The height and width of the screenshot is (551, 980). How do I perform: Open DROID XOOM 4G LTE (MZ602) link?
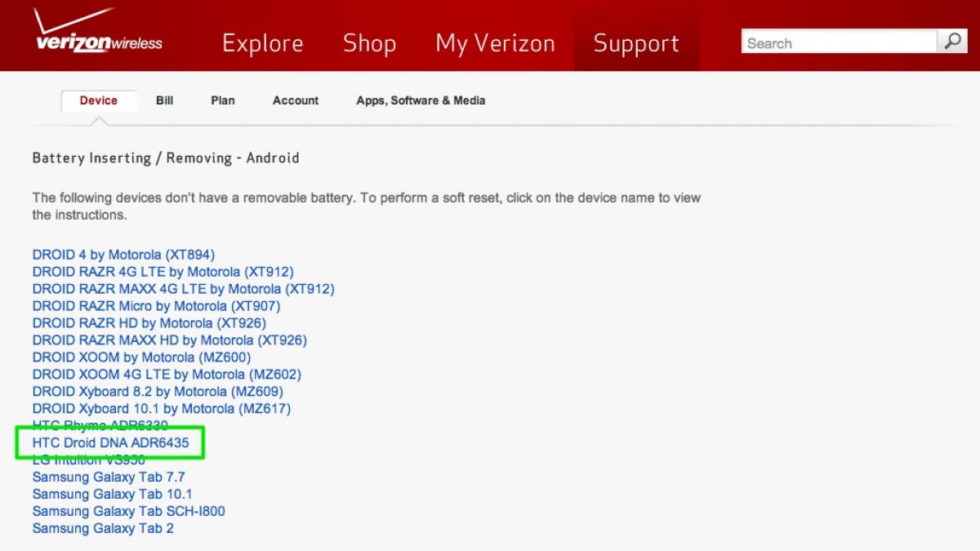click(x=167, y=375)
